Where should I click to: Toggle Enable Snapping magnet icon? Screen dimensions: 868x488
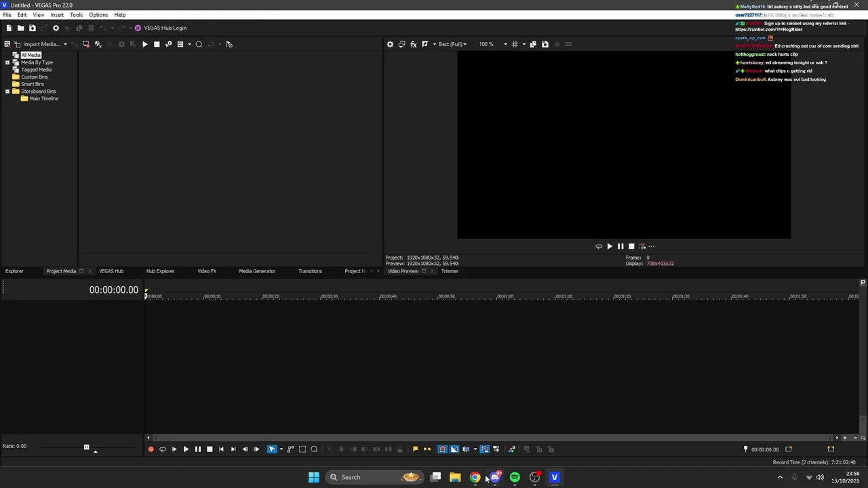coord(442,449)
